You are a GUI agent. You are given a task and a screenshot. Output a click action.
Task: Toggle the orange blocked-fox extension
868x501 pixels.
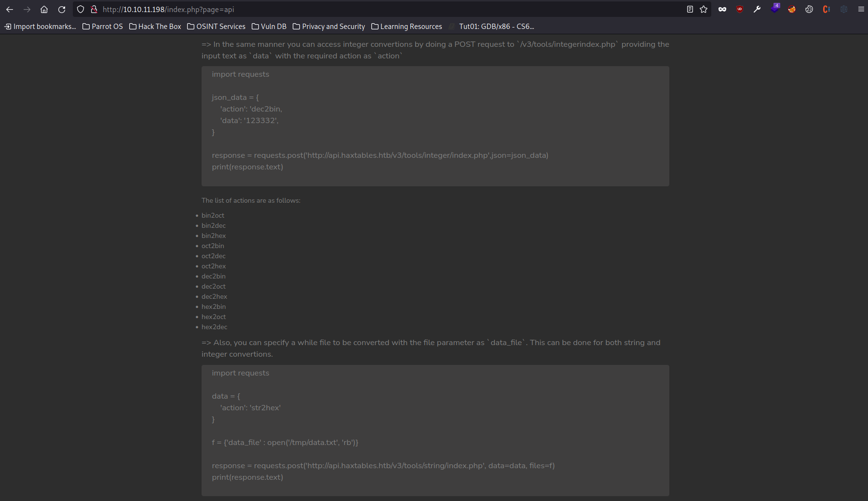click(792, 9)
